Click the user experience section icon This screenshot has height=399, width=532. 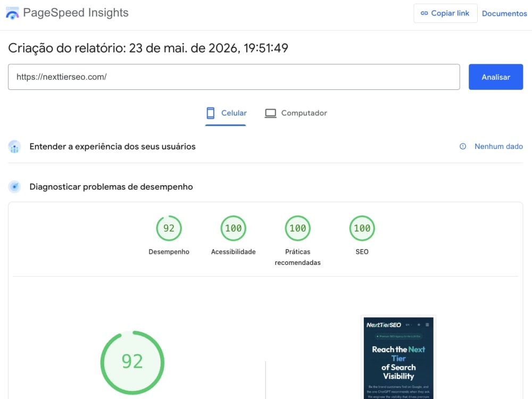[14, 147]
